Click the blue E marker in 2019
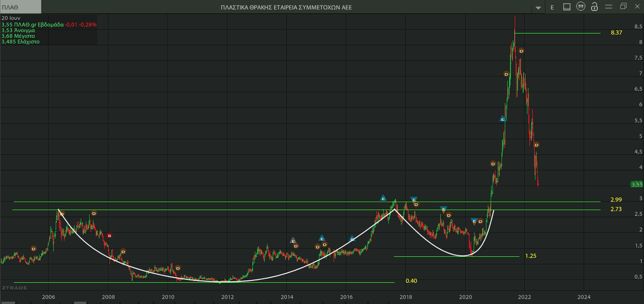Image resolution: width=644 pixels, height=304 pixels. point(443,209)
